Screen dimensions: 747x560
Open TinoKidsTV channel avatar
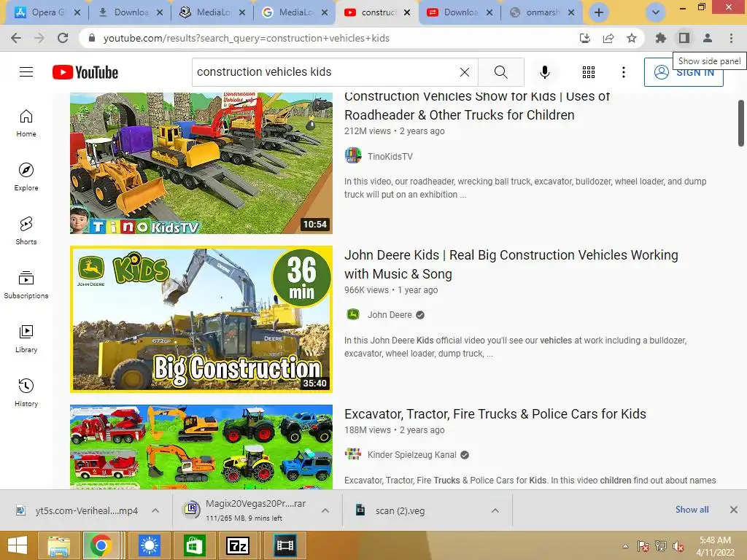coord(353,156)
